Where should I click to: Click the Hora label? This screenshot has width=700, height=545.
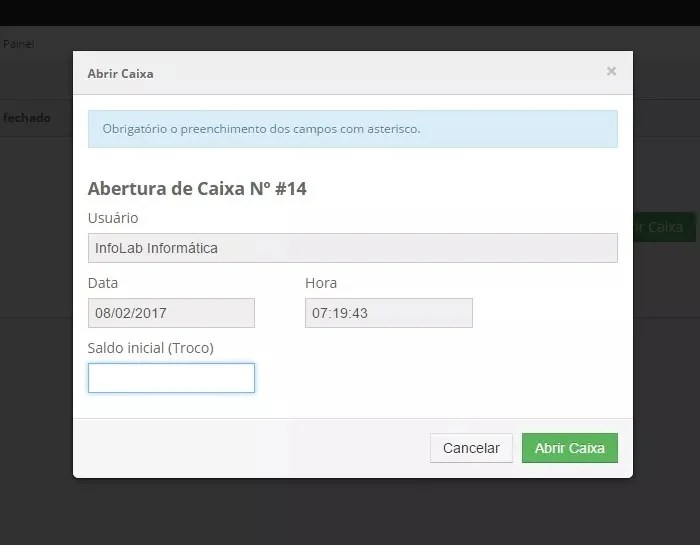tap(321, 283)
